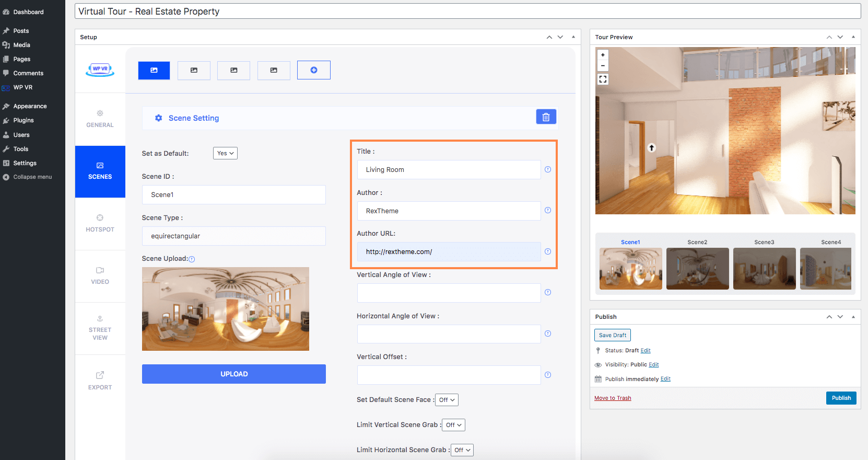Show info tooltip for Title field
This screenshot has width=868, height=460.
point(548,169)
